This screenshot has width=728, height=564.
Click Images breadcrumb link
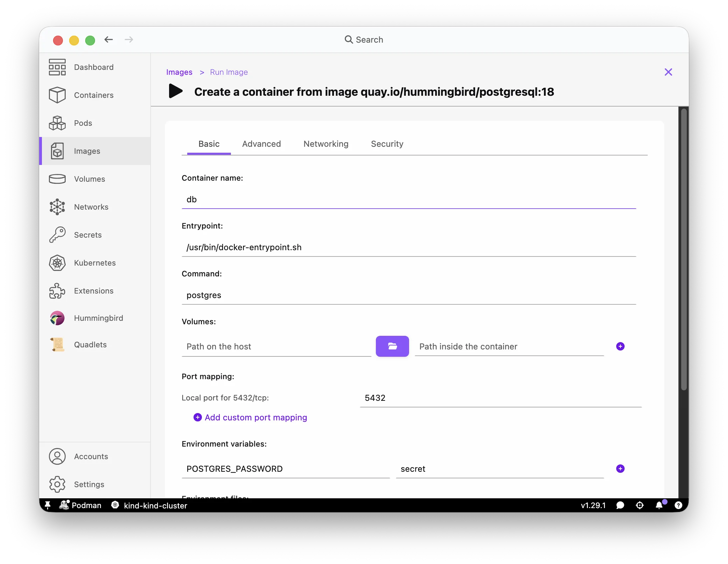[x=179, y=72]
